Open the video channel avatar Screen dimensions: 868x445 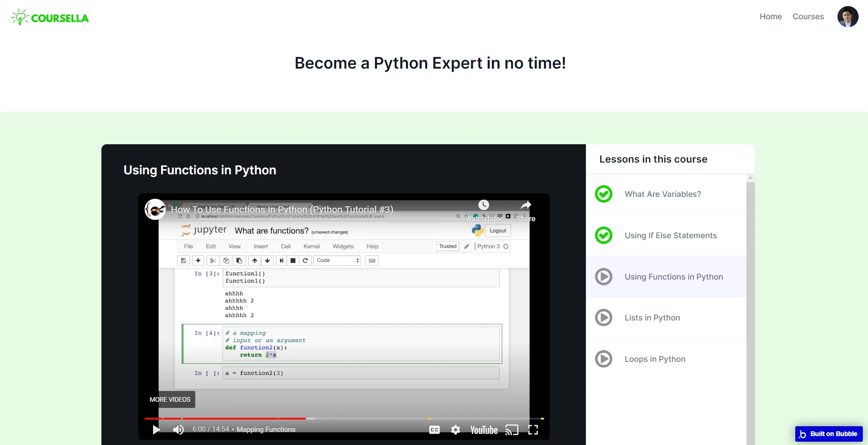155,209
